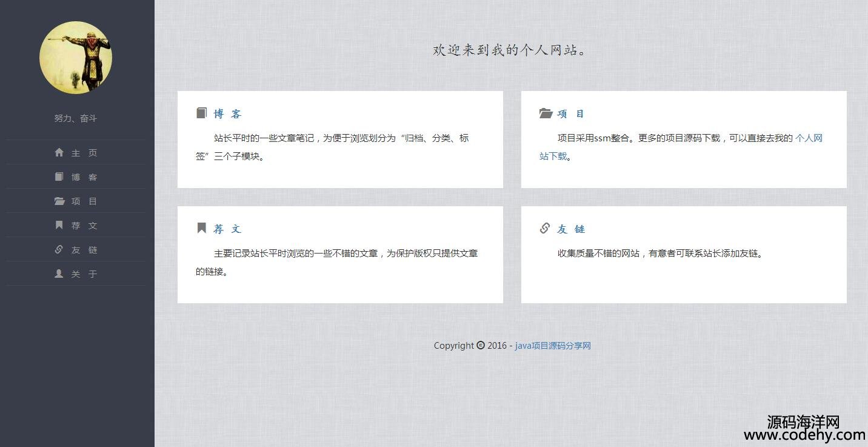Click the home icon in the sidebar
This screenshot has height=447, width=868.
click(59, 153)
